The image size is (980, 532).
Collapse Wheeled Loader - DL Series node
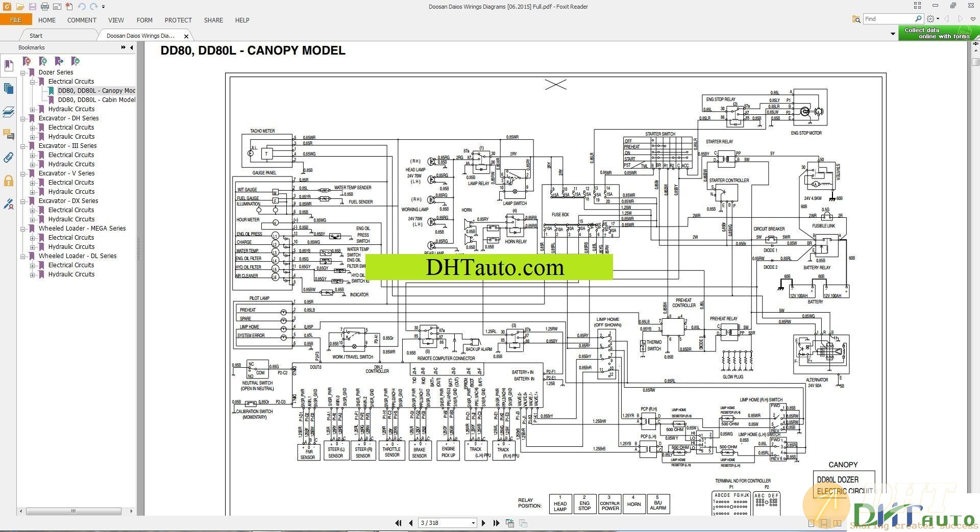pos(23,256)
